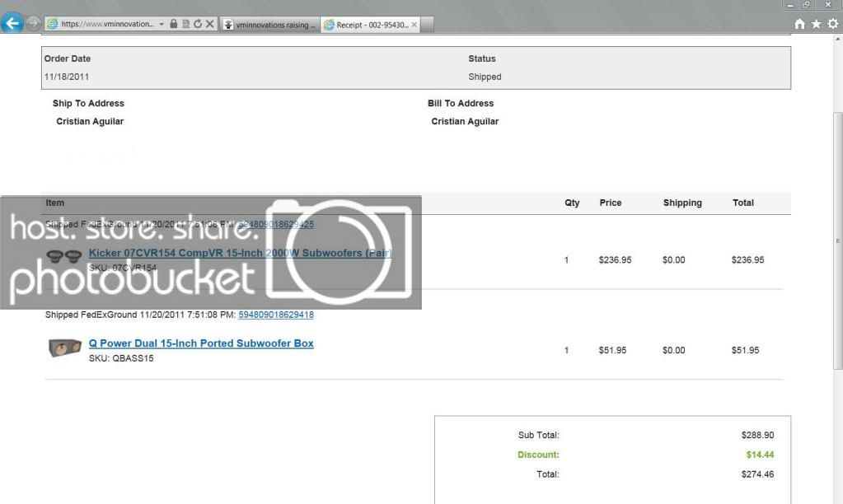This screenshot has width=843, height=504.
Task: Click the 'Ship To Address' heading
Action: click(88, 103)
